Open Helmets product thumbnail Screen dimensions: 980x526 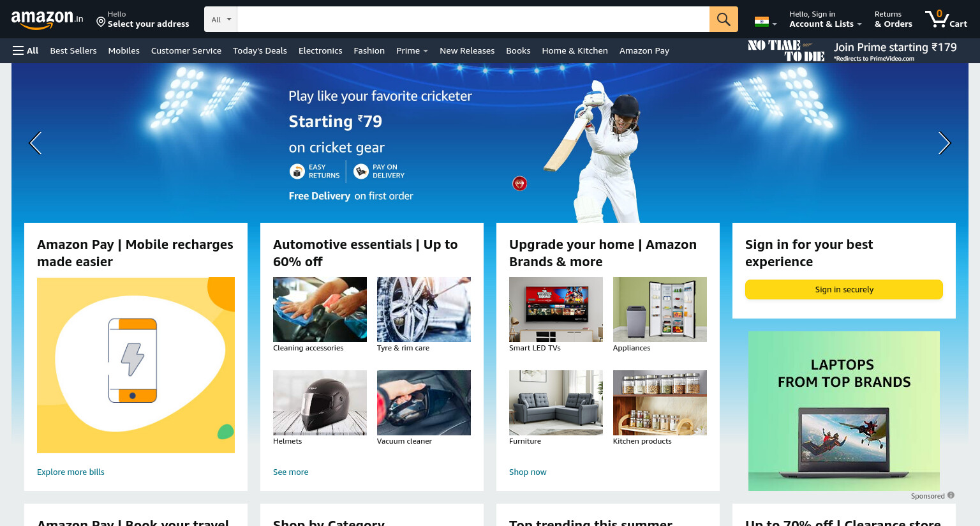pos(320,403)
